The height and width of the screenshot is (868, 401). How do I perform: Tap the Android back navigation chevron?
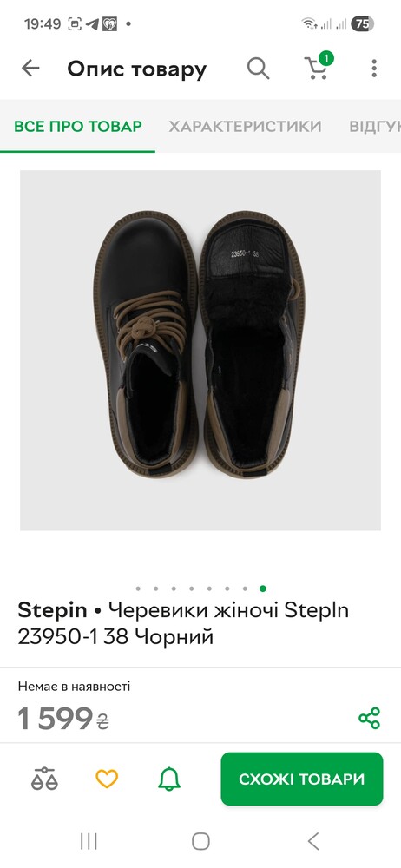pyautogui.click(x=313, y=841)
